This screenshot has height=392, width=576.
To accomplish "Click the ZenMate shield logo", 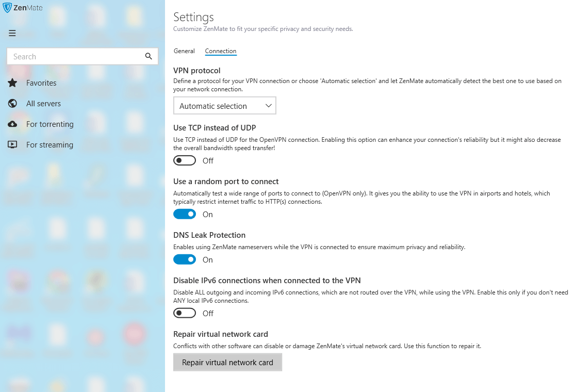I will 7,8.
